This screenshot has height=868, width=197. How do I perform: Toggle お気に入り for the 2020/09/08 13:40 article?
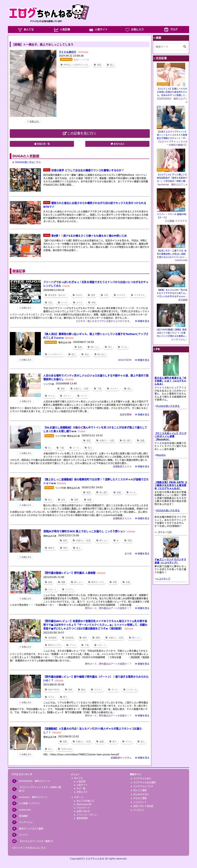point(25,401)
